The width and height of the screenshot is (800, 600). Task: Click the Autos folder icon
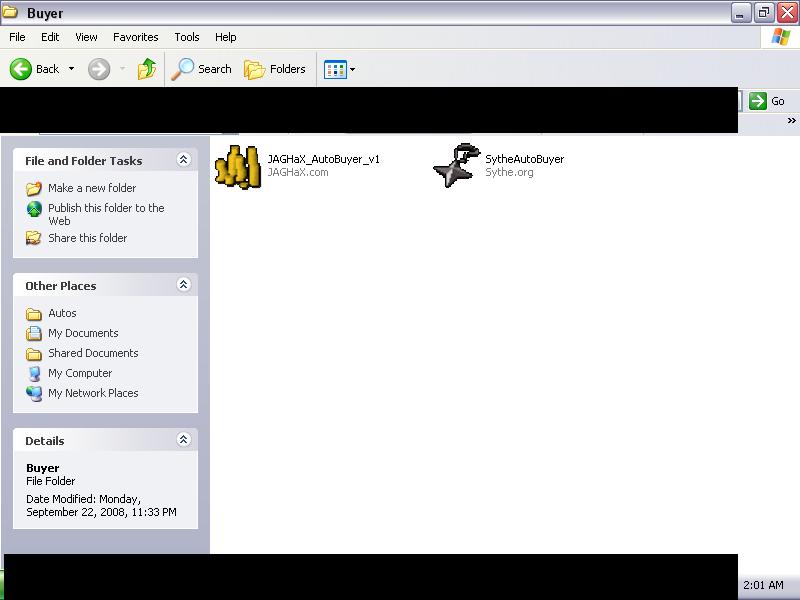click(x=34, y=313)
